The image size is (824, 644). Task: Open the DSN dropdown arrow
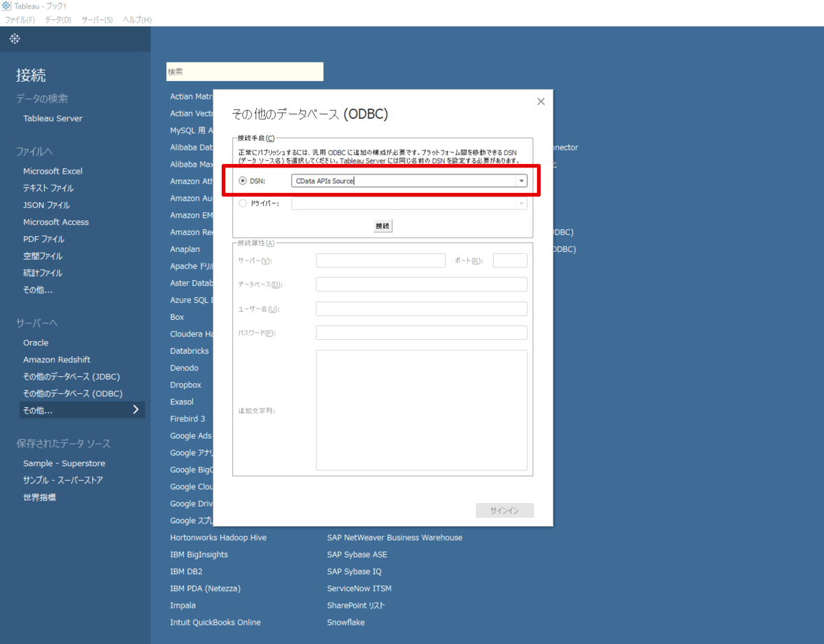pyautogui.click(x=521, y=181)
